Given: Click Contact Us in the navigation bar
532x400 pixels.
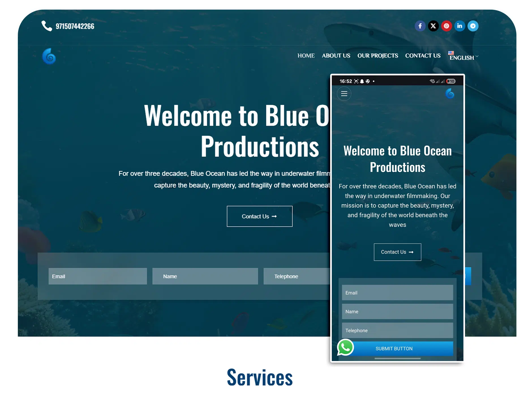Looking at the screenshot, I should coord(423,56).
